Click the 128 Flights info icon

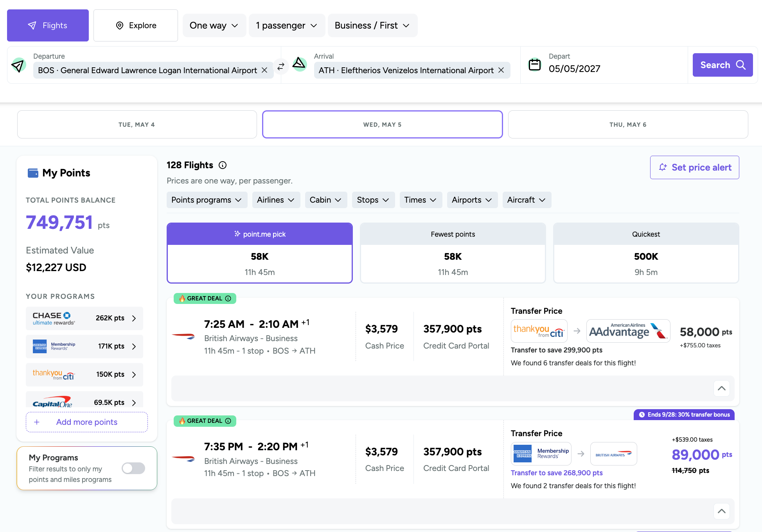pos(223,165)
